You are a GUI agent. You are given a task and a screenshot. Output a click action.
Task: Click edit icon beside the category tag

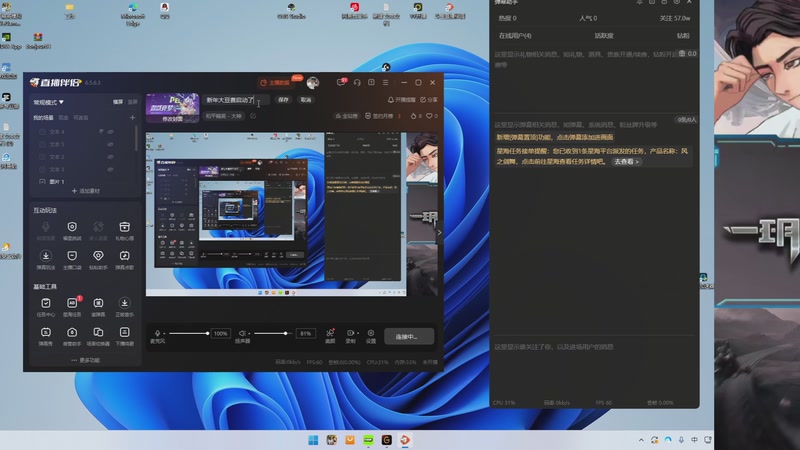click(253, 116)
